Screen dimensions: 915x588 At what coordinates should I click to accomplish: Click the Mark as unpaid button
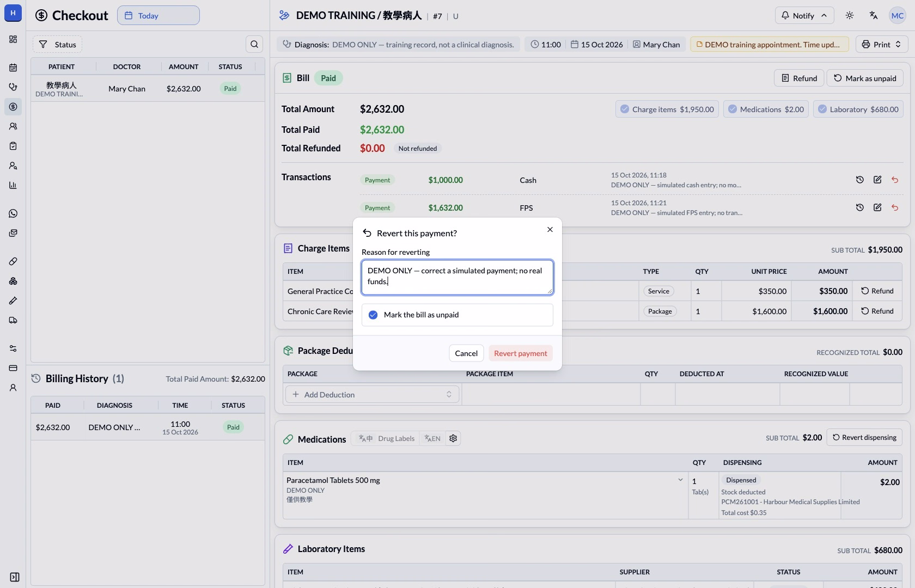[865, 78]
